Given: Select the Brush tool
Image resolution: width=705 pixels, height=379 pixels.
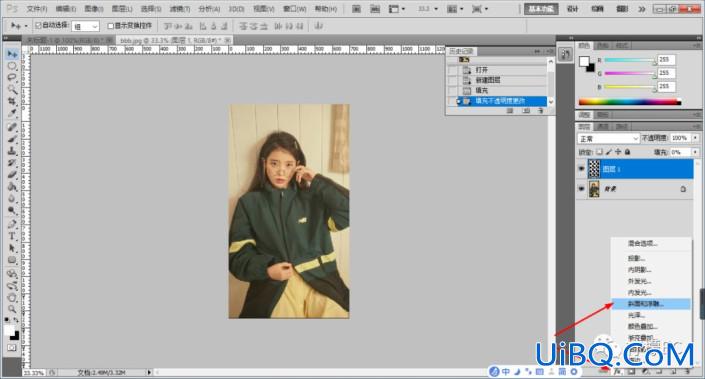Looking at the screenshot, I should coord(12,139).
